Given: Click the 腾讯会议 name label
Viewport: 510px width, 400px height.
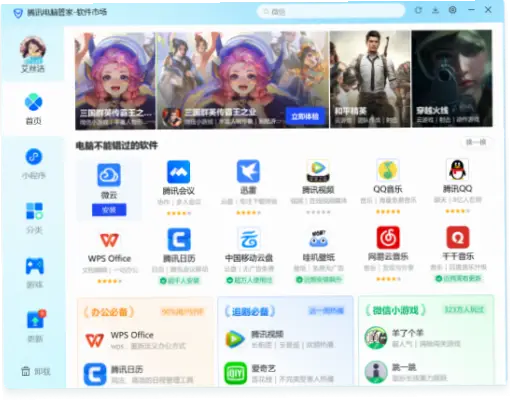Looking at the screenshot, I should coord(179,191).
